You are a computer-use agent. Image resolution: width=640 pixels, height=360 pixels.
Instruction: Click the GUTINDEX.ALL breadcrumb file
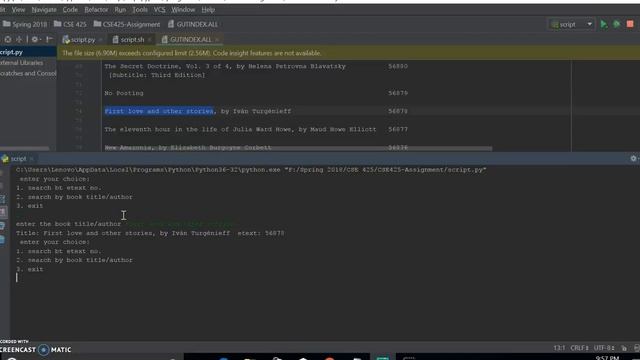[x=193, y=24]
